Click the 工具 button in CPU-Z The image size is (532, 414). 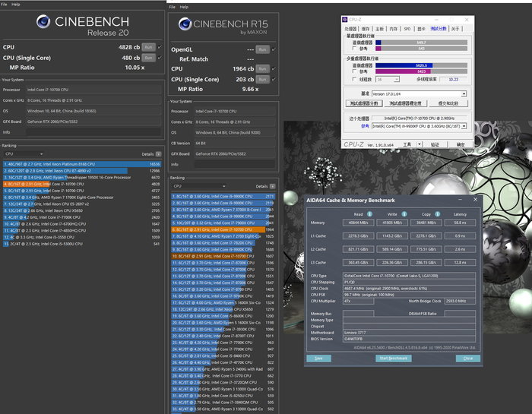click(407, 144)
